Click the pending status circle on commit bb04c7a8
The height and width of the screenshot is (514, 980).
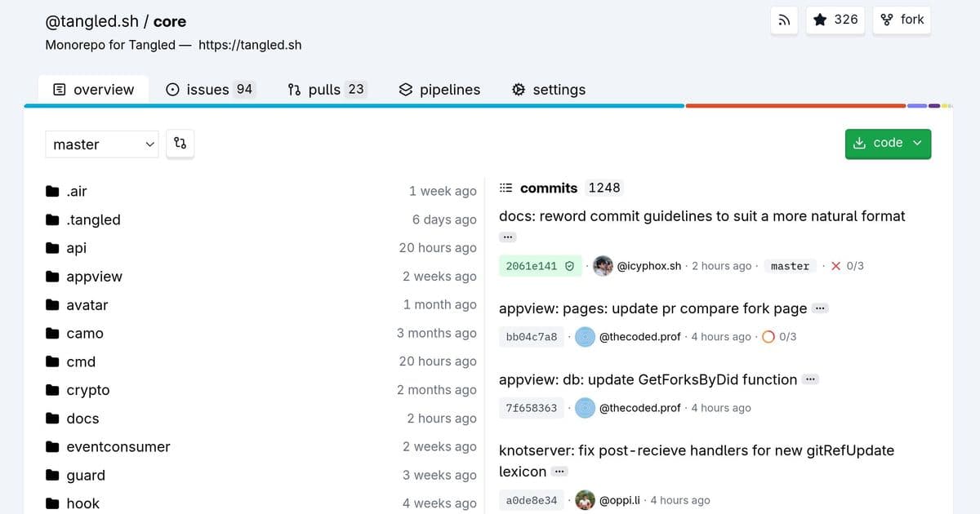768,336
